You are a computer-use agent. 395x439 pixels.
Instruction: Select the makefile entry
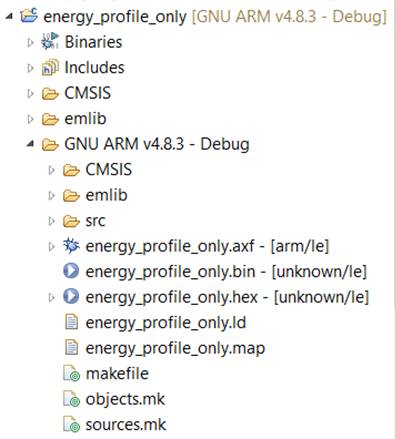pos(117,373)
